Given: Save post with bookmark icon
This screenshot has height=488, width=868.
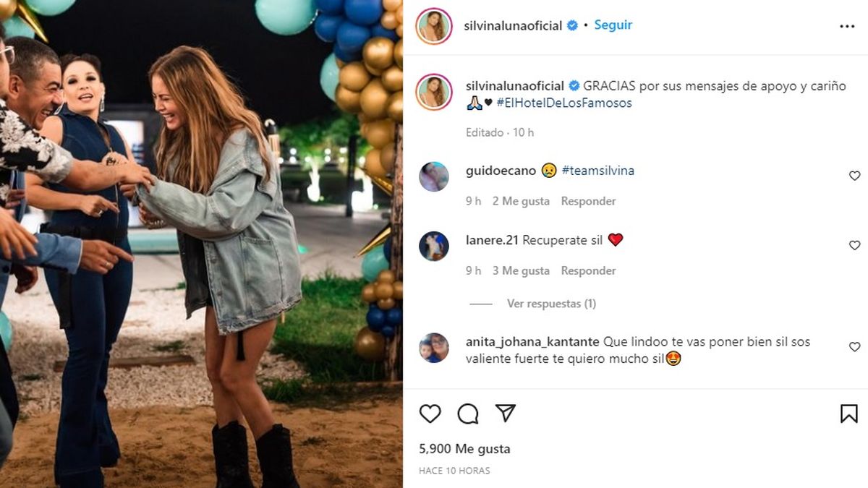Looking at the screenshot, I should point(849,414).
